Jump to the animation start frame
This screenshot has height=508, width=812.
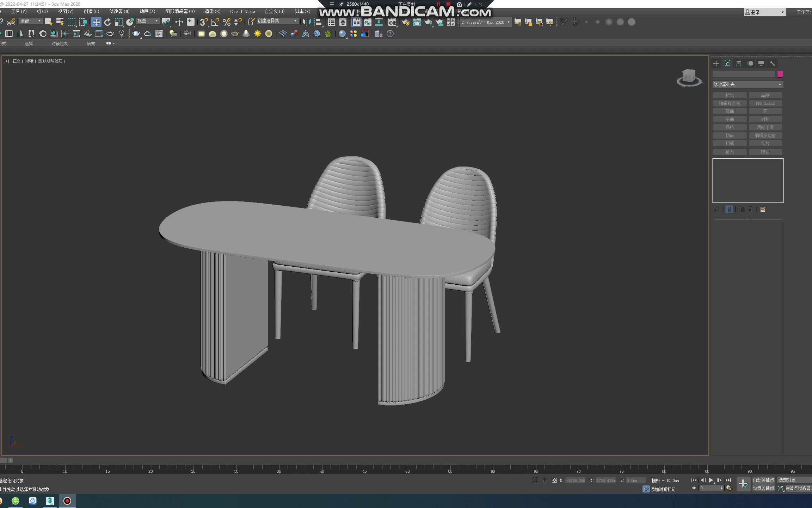(694, 480)
